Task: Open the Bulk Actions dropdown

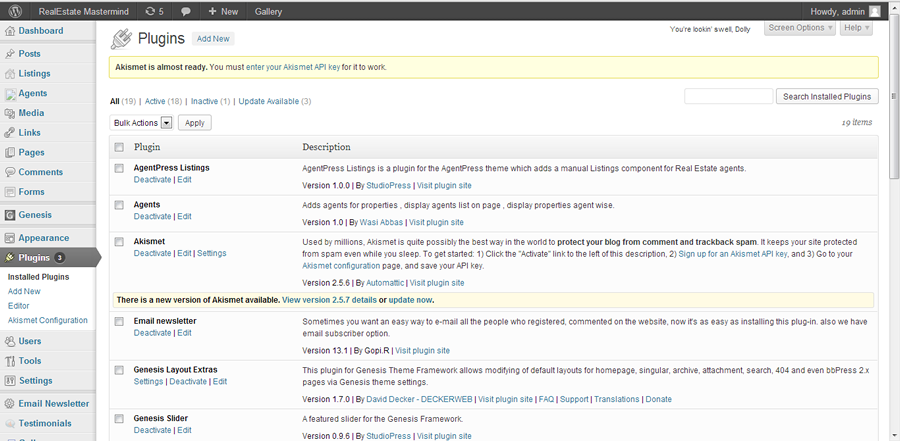Action: coord(141,123)
